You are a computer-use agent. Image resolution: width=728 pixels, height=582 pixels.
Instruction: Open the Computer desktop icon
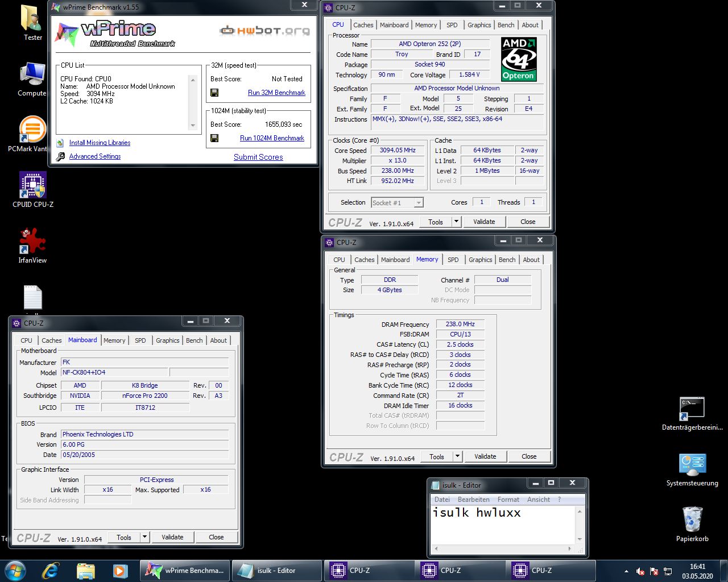pos(32,79)
